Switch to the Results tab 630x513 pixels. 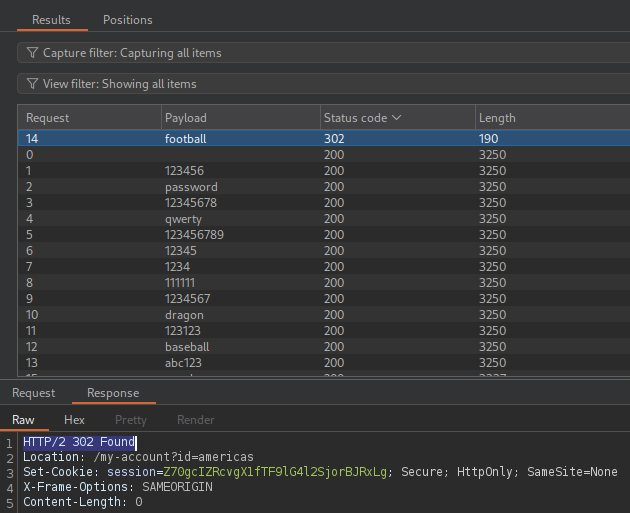coord(51,20)
